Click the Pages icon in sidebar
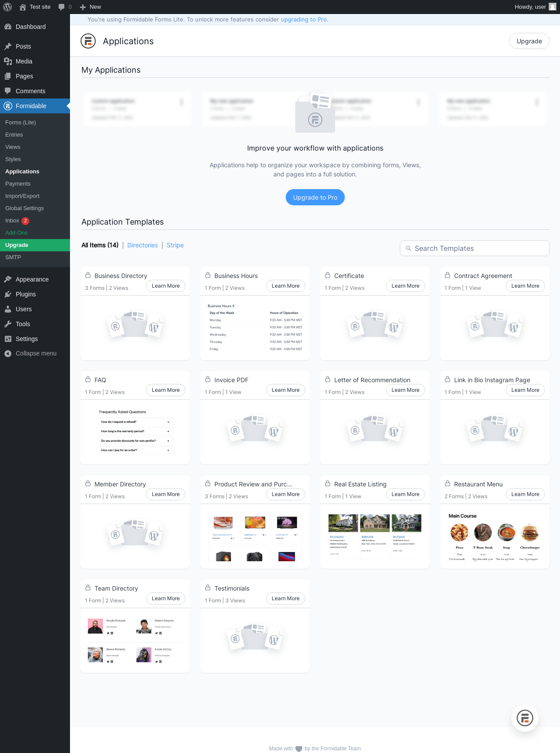Image resolution: width=560 pixels, height=753 pixels. coord(8,76)
